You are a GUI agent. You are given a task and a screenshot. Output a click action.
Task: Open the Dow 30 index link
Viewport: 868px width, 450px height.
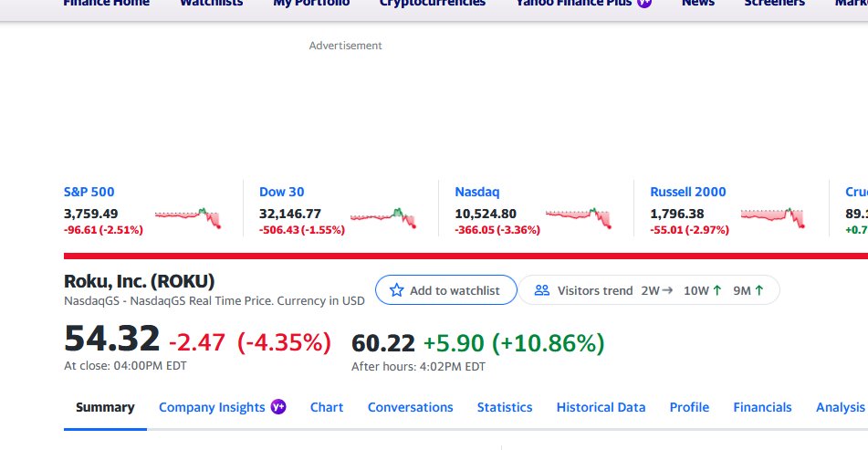(282, 192)
